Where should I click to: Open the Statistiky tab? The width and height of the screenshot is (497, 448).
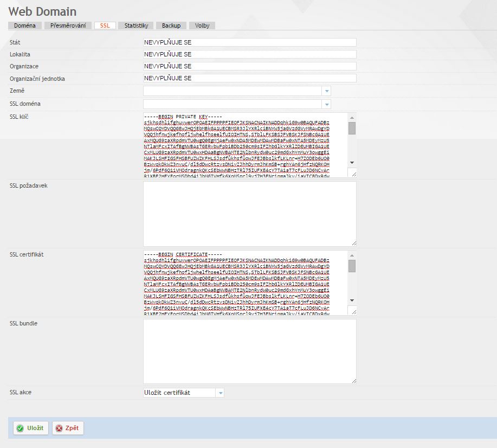(x=136, y=25)
